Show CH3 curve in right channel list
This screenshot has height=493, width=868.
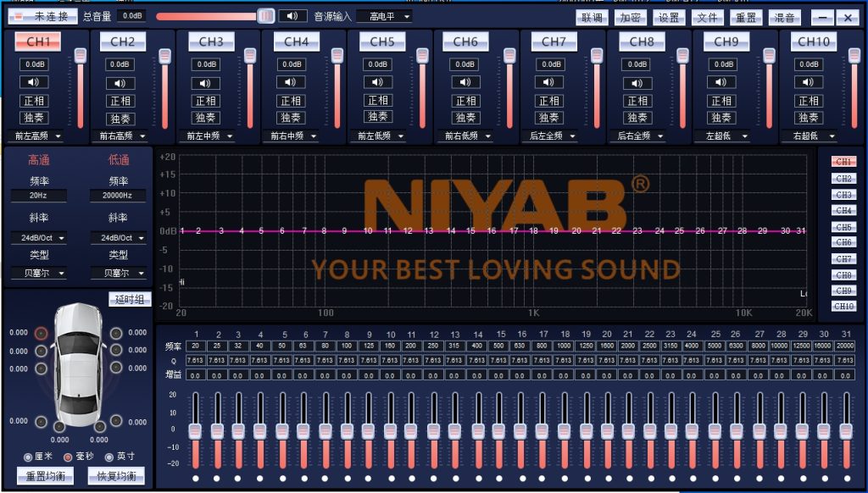[x=843, y=195]
